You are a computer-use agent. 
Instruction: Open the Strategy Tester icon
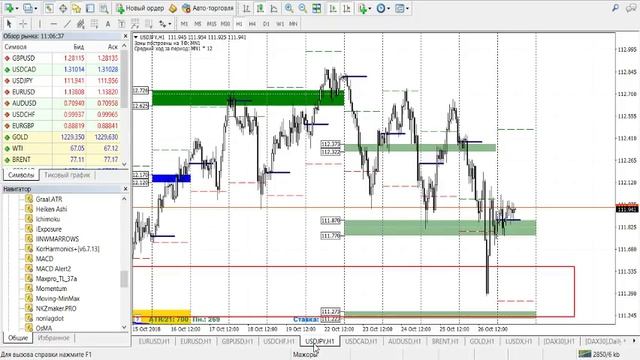coord(104,8)
